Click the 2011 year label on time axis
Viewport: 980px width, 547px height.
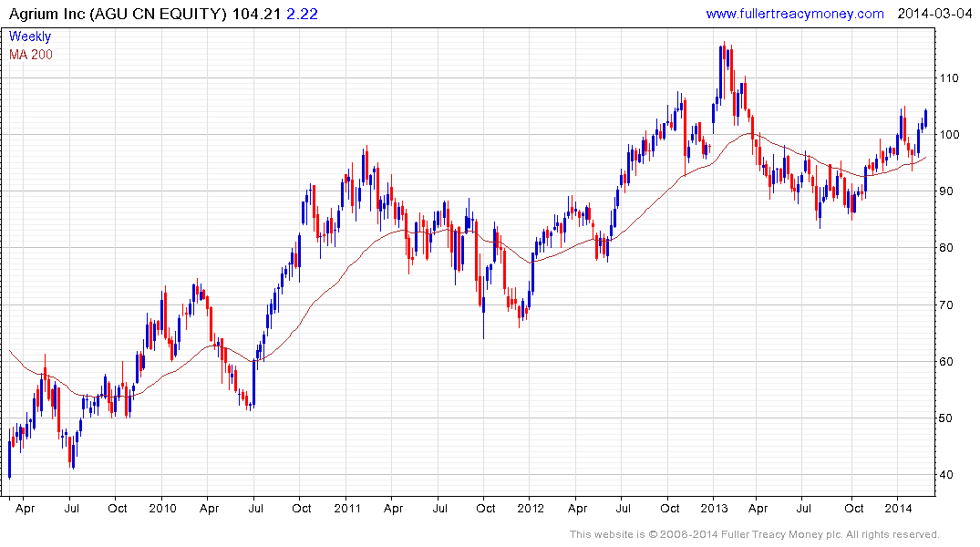347,508
